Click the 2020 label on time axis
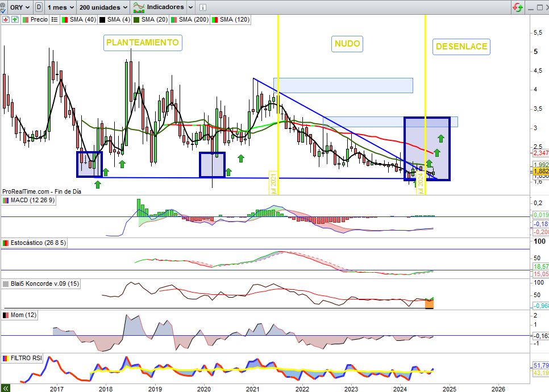Image resolution: width=549 pixels, height=392 pixels. pos(204,389)
